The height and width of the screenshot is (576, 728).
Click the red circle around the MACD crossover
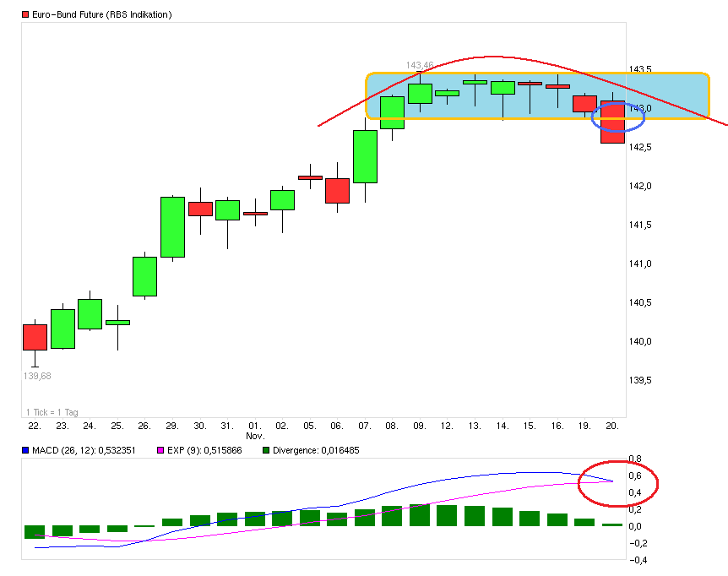617,481
